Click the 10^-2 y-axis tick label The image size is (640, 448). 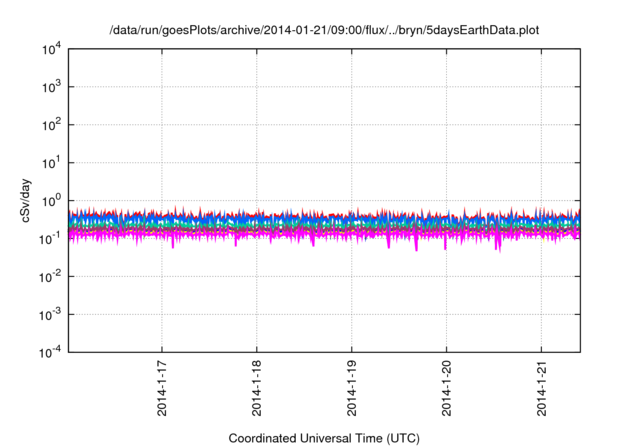click(x=50, y=277)
